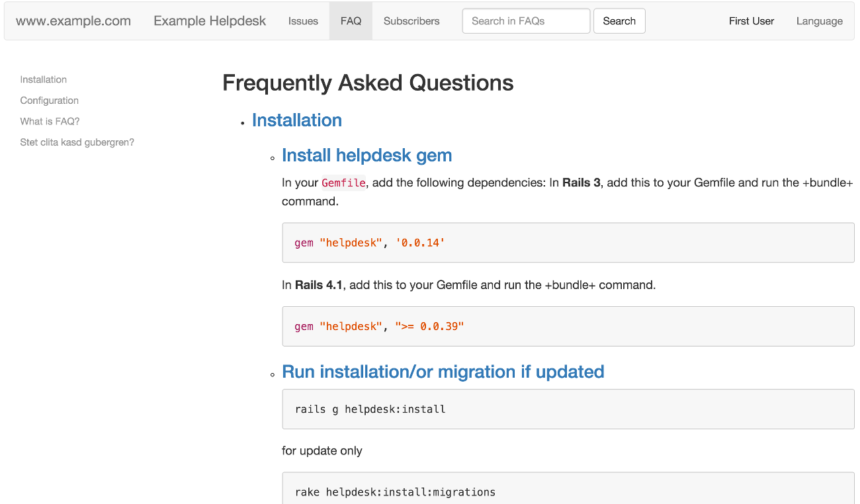Click the rake helpdesk:install:migrations code block
Screen dimensions: 860x504
pyautogui.click(x=568, y=491)
